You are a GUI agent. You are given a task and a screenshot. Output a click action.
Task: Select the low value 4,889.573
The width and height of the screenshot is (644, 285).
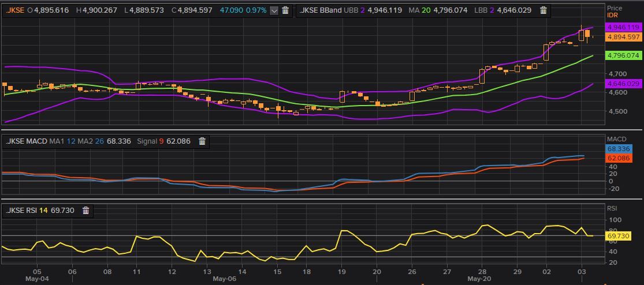tap(147, 10)
